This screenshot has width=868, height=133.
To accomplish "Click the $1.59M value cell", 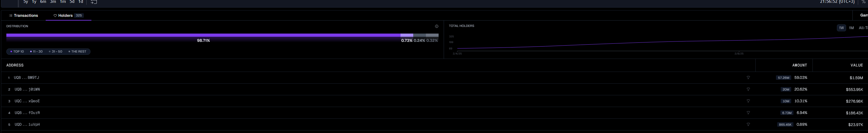I will pyautogui.click(x=856, y=78).
